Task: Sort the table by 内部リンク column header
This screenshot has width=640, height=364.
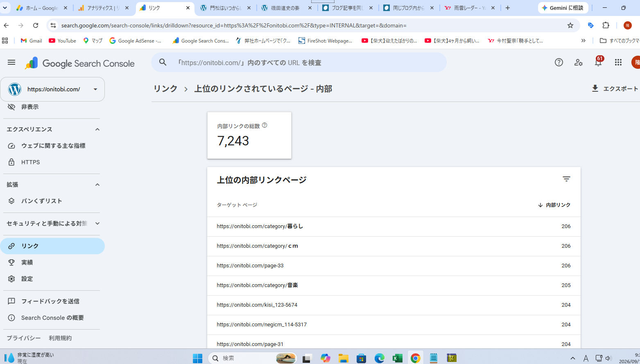Action: click(x=554, y=205)
